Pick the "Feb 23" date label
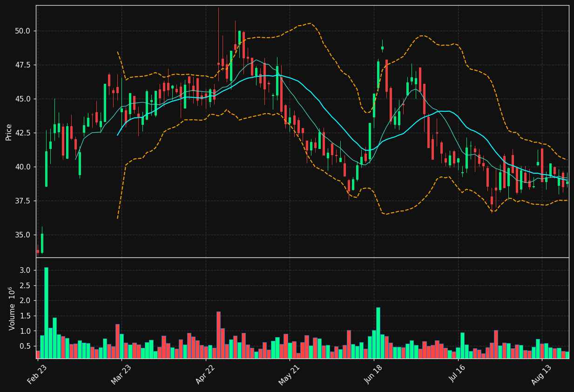 click(37, 375)
